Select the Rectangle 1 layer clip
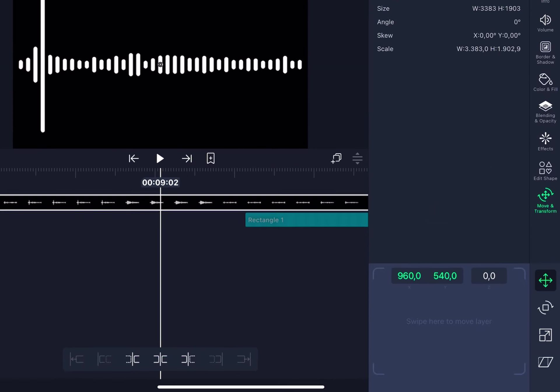 [x=307, y=220]
